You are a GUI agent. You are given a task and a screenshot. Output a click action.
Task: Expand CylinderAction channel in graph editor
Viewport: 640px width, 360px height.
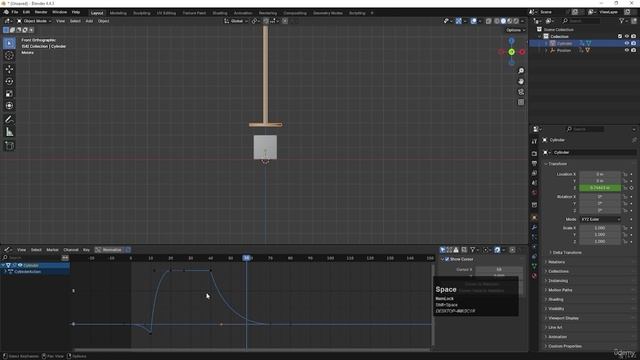tap(5, 272)
